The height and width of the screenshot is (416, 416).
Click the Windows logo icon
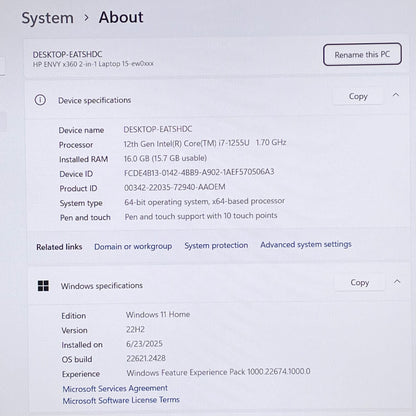(x=43, y=286)
